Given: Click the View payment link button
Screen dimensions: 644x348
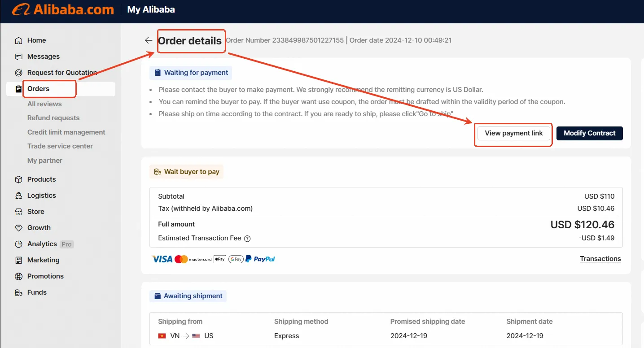Looking at the screenshot, I should coord(514,133).
